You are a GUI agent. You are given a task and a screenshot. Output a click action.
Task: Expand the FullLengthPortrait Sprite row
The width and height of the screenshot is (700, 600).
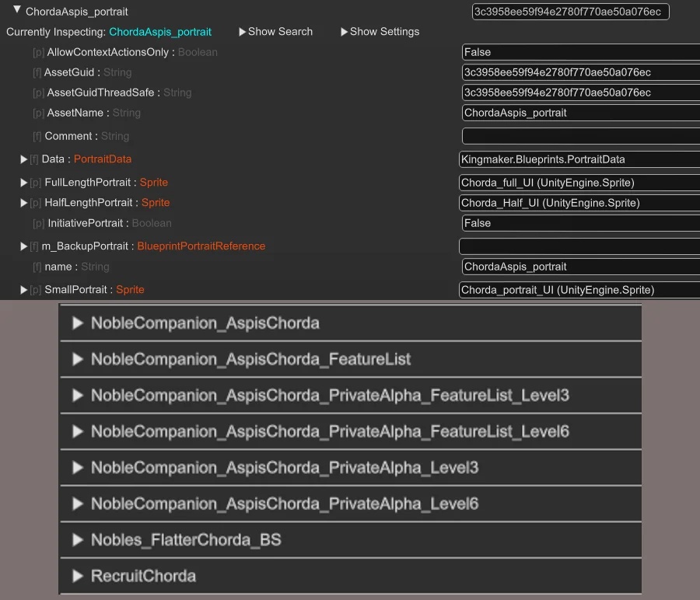pos(23,183)
